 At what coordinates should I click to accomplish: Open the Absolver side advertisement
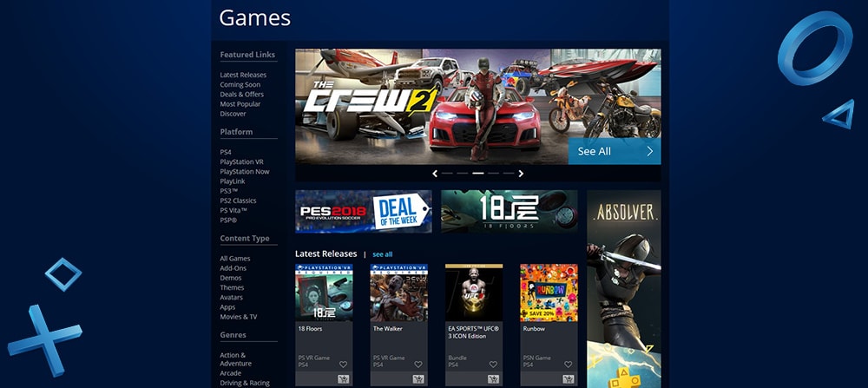(624, 289)
